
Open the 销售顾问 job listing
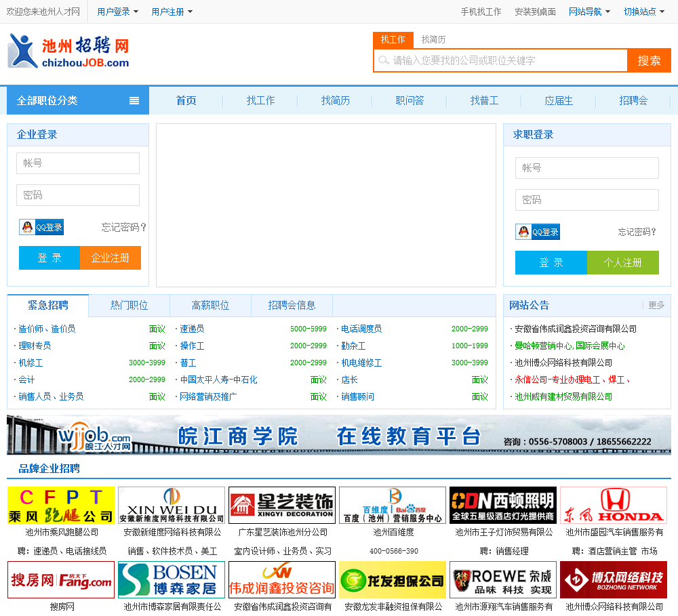(x=357, y=397)
